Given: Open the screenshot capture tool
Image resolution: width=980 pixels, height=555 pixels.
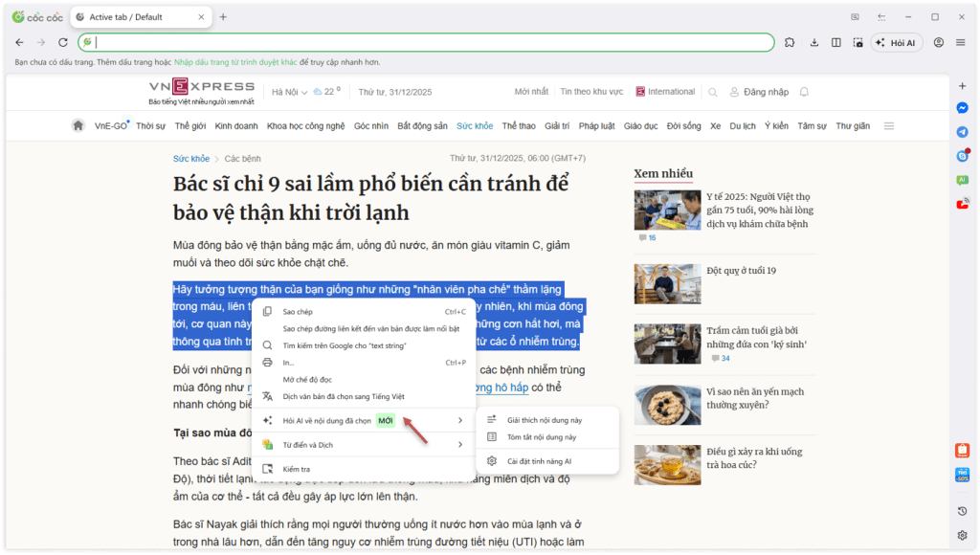Looking at the screenshot, I should (x=858, y=43).
